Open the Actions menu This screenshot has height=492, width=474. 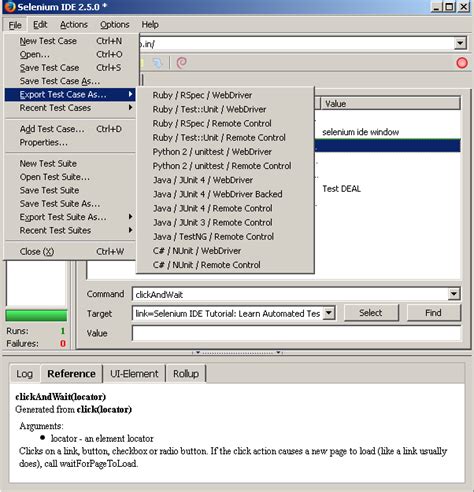coord(74,25)
